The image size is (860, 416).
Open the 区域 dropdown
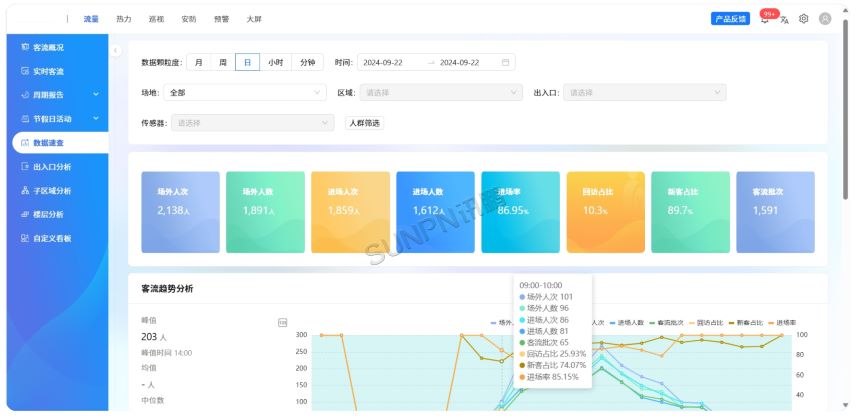441,93
